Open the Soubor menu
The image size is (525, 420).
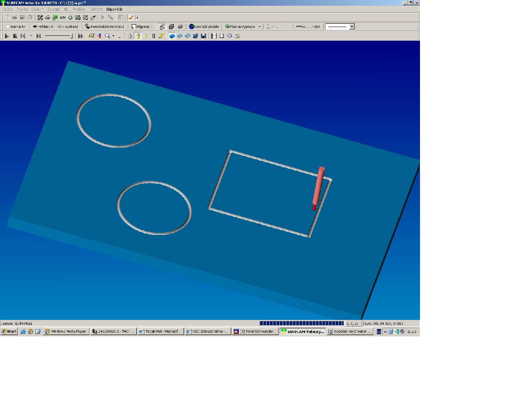point(7,9)
